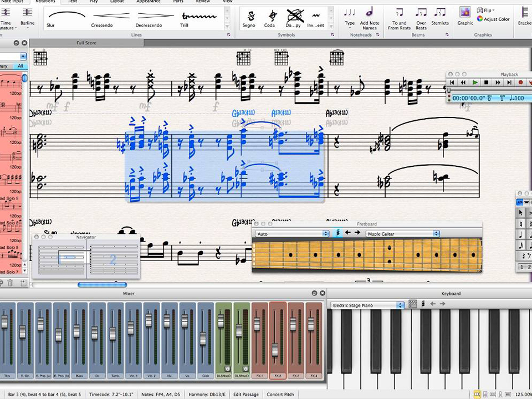Select the All filter in the left panel
The width and height of the screenshot is (532, 399).
pyautogui.click(x=21, y=66)
